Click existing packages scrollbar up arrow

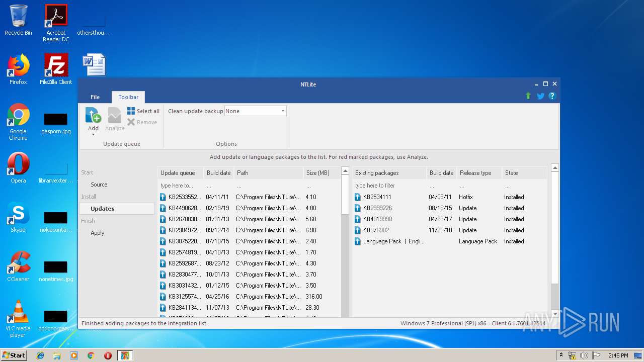click(x=555, y=167)
